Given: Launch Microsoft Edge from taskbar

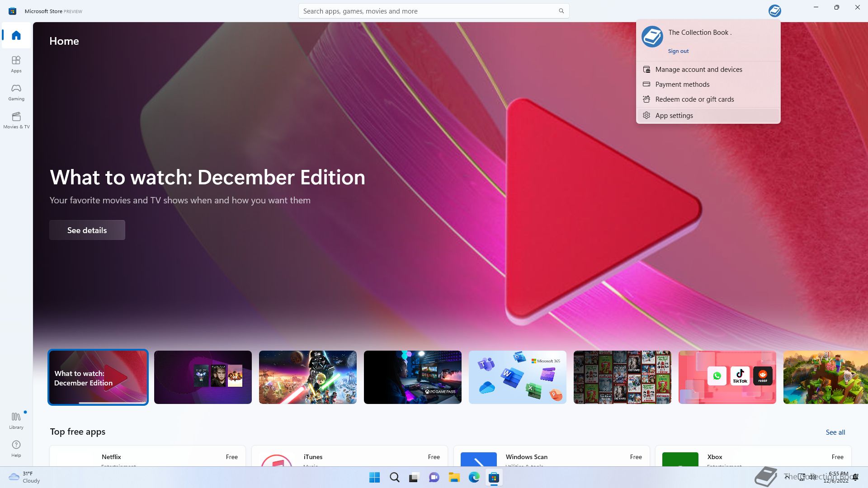Looking at the screenshot, I should pyautogui.click(x=474, y=478).
